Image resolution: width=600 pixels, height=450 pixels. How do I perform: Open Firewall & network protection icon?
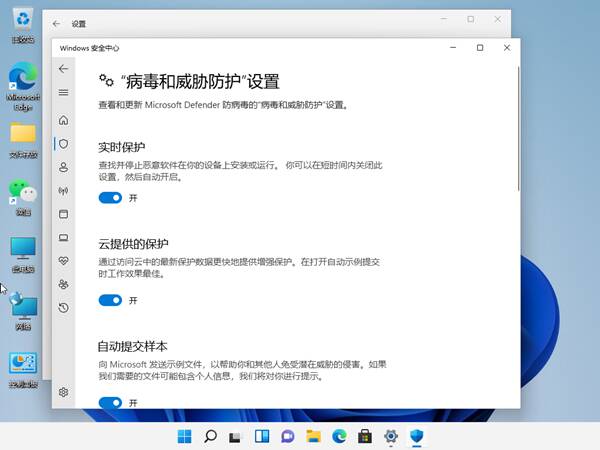[x=64, y=191]
